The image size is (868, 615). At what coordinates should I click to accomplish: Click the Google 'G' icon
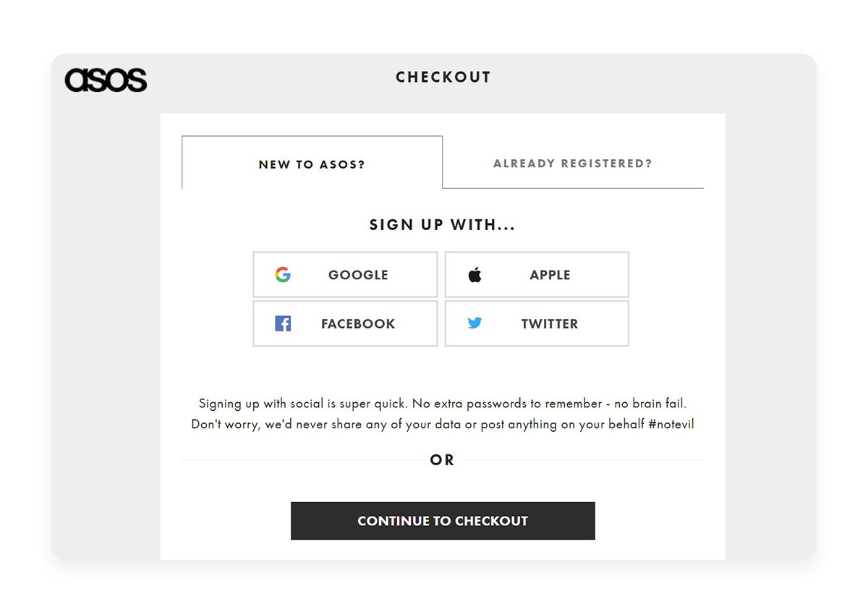283,274
